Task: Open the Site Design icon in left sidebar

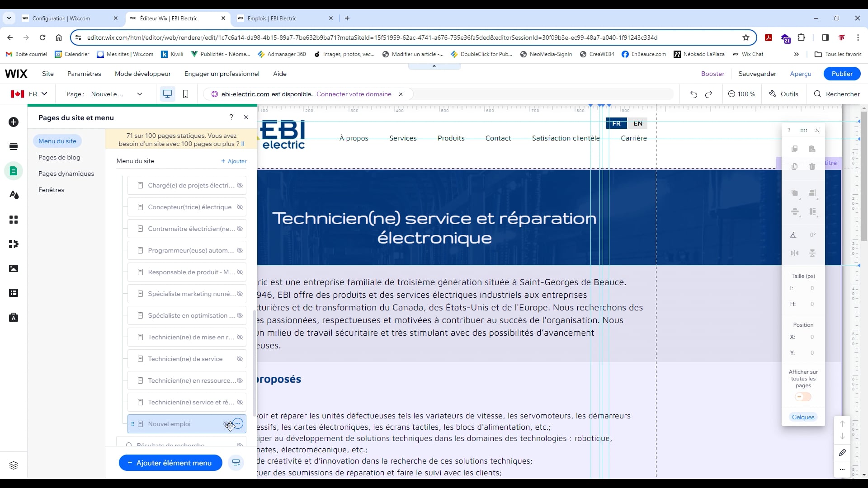Action: 14,195
